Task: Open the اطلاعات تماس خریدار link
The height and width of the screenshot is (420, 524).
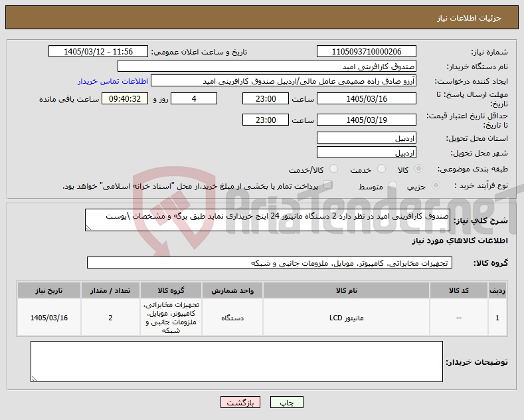Action: point(113,81)
